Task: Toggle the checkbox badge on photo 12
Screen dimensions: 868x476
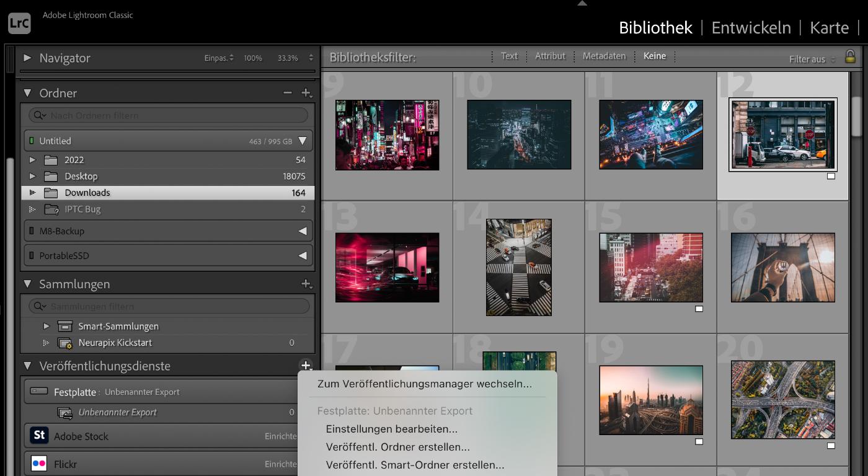Action: (831, 176)
